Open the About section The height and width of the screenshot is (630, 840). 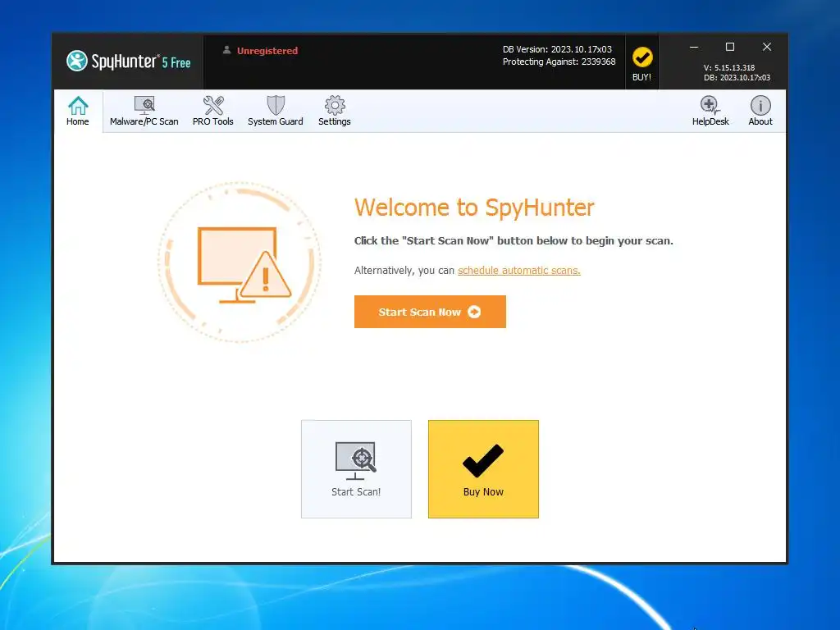(x=760, y=111)
